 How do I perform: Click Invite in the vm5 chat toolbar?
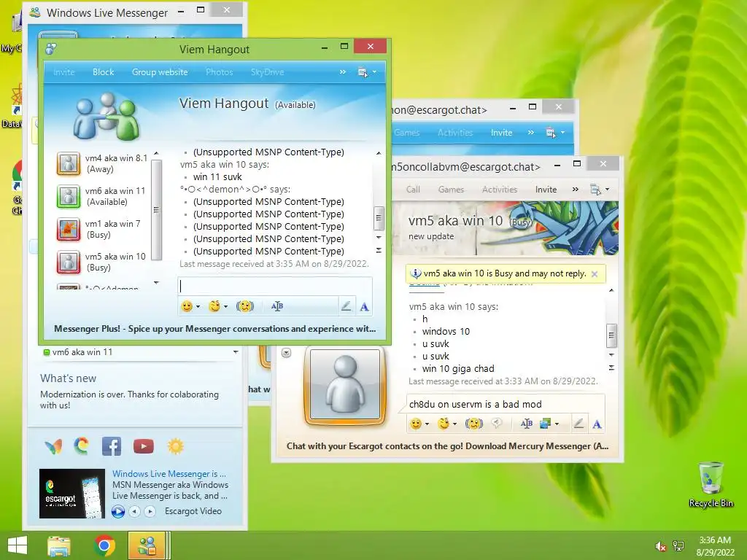point(546,190)
